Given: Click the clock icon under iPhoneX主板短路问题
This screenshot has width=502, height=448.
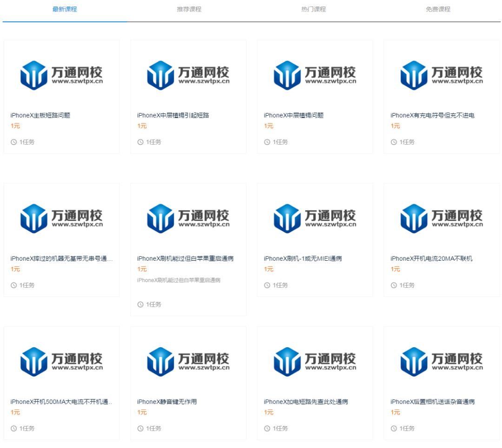Looking at the screenshot, I should pos(14,142).
